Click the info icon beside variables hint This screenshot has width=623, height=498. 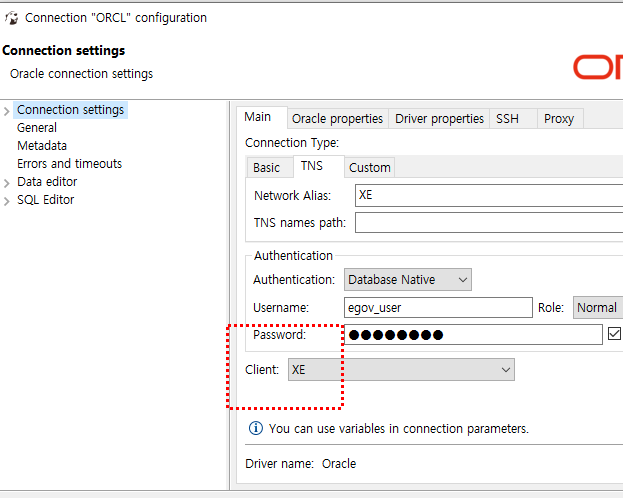coord(255,428)
